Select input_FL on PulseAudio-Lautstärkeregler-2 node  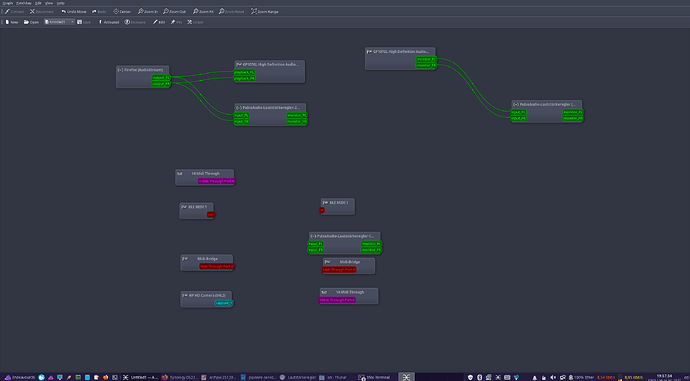point(242,115)
